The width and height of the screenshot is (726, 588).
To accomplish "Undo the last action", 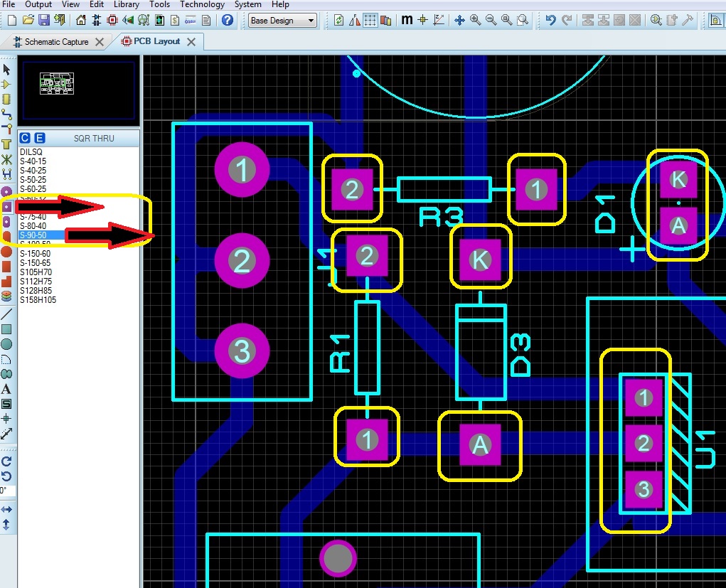I will coord(550,20).
